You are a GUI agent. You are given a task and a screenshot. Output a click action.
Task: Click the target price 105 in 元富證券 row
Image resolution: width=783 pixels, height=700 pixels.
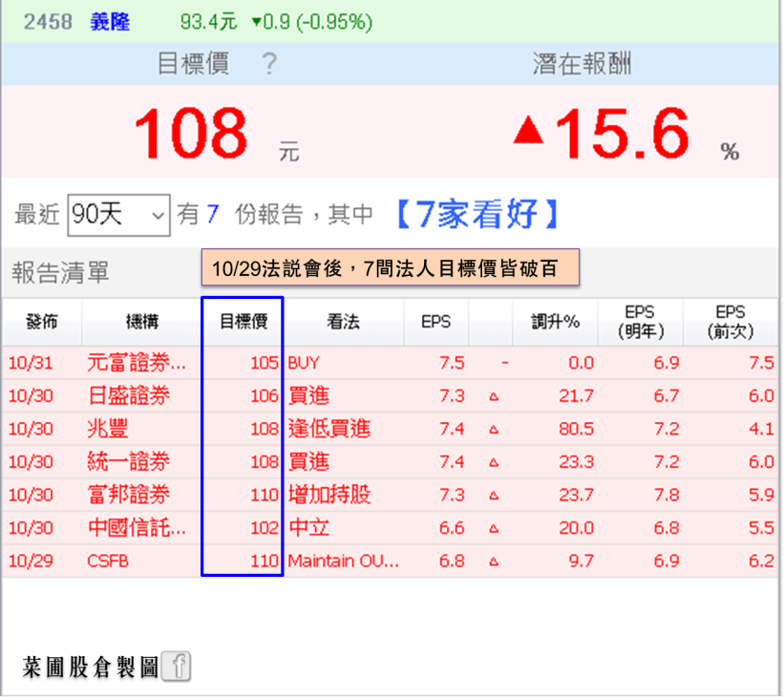265,363
